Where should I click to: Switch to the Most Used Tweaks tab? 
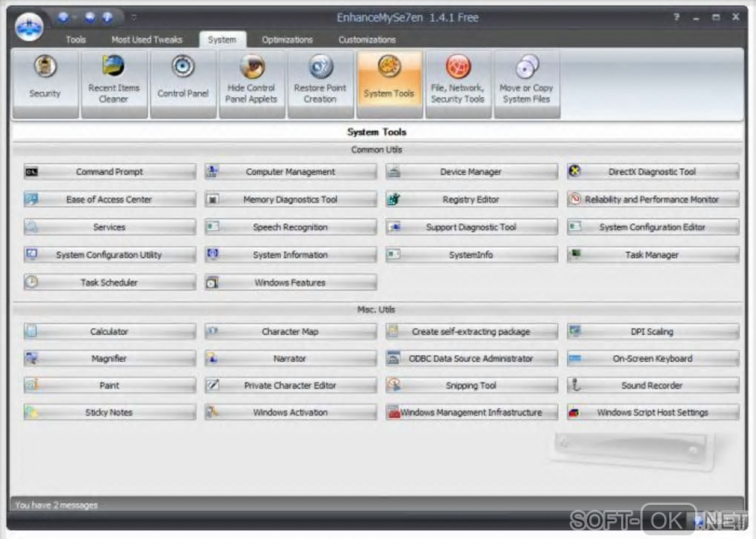click(x=147, y=39)
